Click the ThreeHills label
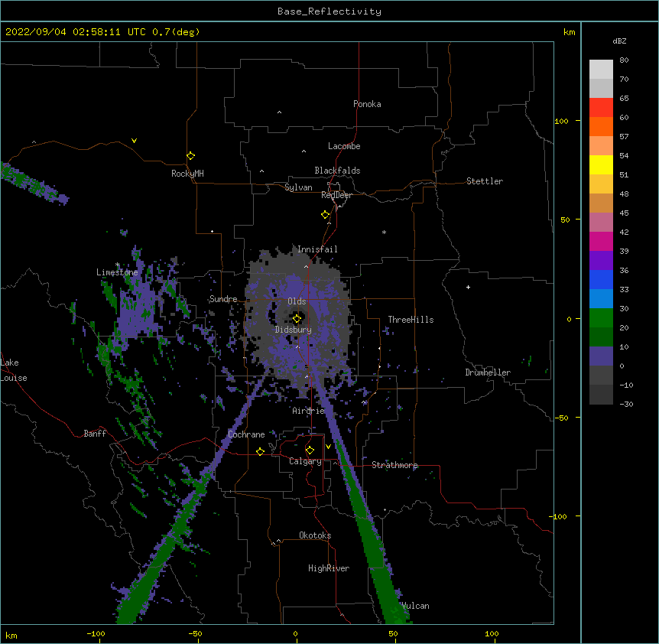 (x=411, y=320)
